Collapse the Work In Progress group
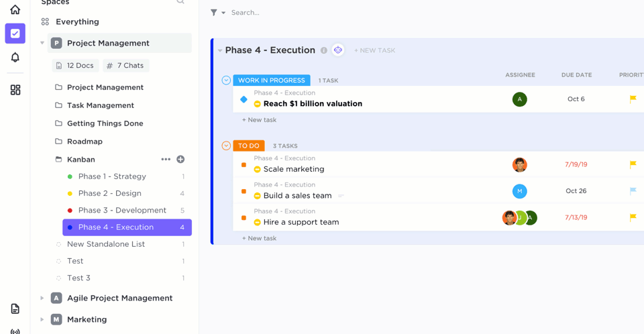Image resolution: width=644 pixels, height=334 pixels. pyautogui.click(x=226, y=80)
